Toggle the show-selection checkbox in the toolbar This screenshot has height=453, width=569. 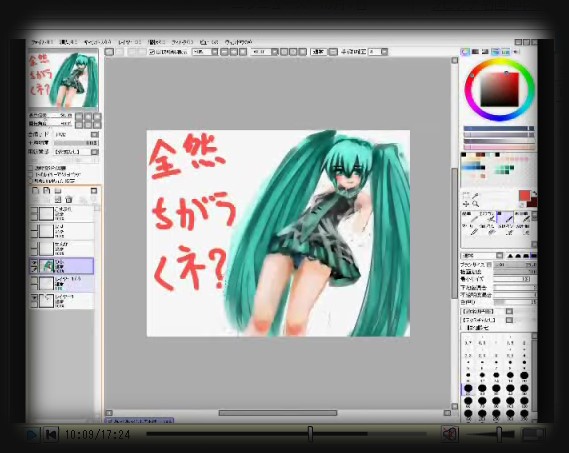(152, 52)
